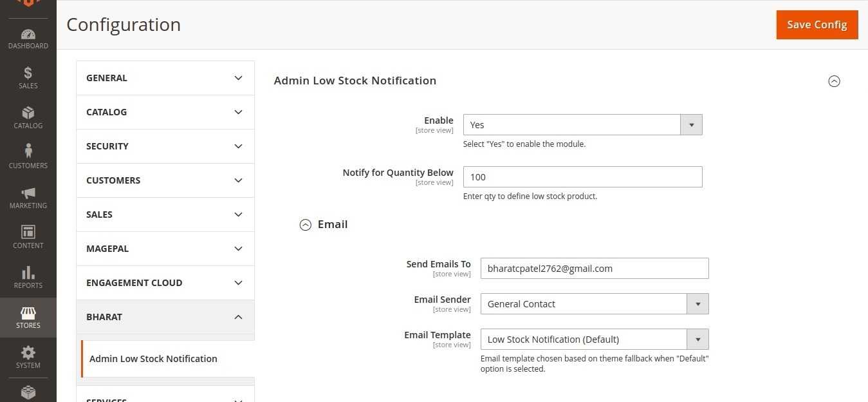868x402 pixels.
Task: Open the Reports bar chart icon
Action: tap(28, 278)
